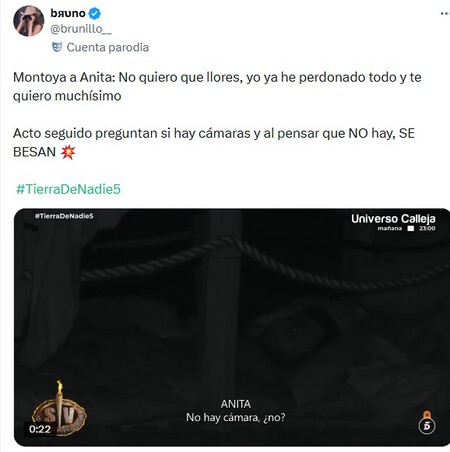Play the embedded video thumbnail

click(x=232, y=327)
